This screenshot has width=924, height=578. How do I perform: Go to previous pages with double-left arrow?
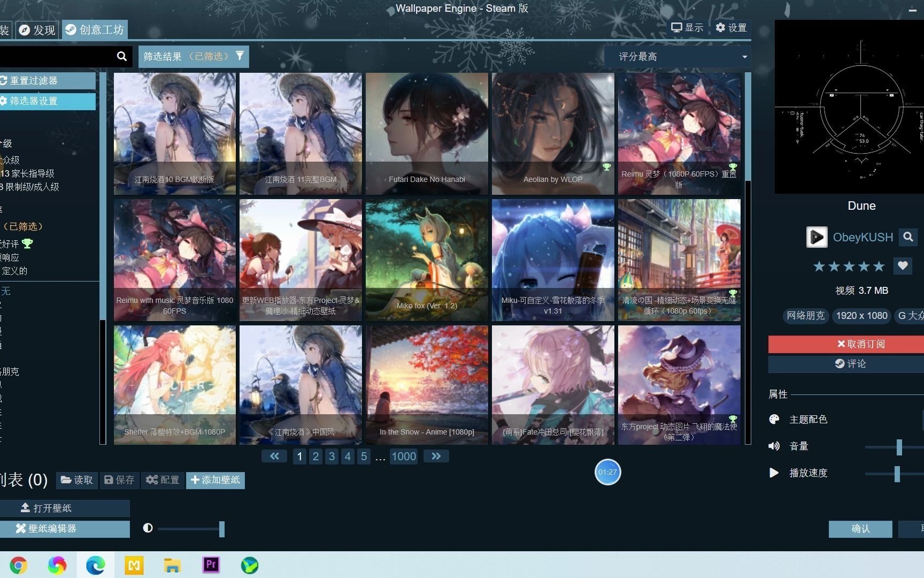(x=274, y=456)
